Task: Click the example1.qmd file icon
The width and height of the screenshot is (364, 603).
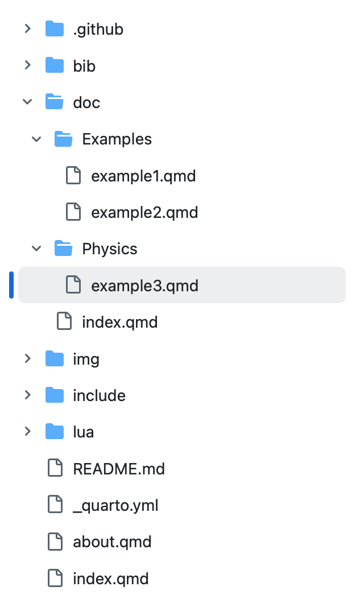Action: pyautogui.click(x=73, y=175)
